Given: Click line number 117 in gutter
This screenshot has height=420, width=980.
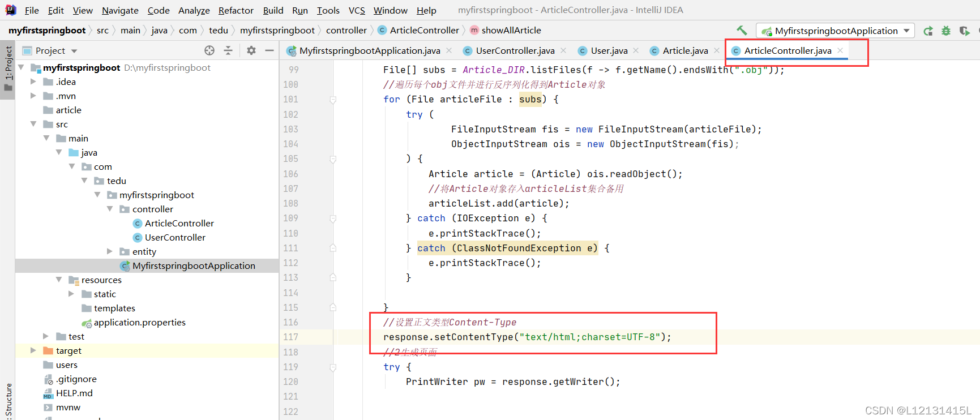Looking at the screenshot, I should tap(290, 337).
